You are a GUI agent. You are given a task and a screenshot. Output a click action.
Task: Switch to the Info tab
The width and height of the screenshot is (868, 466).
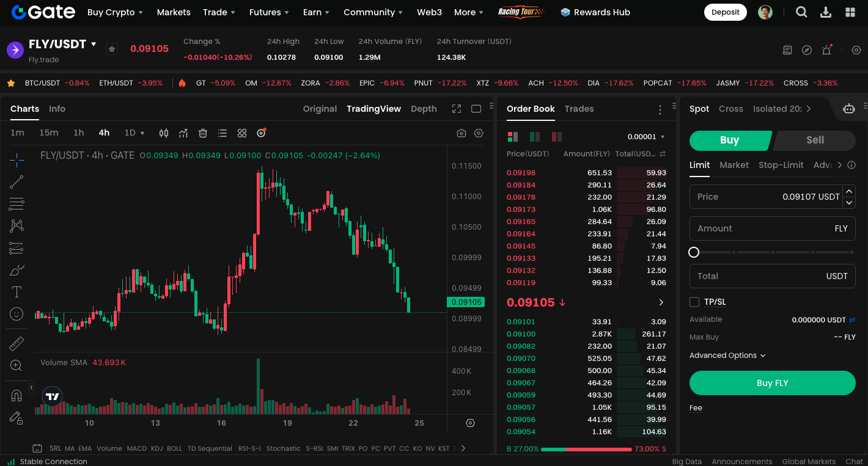tap(57, 109)
